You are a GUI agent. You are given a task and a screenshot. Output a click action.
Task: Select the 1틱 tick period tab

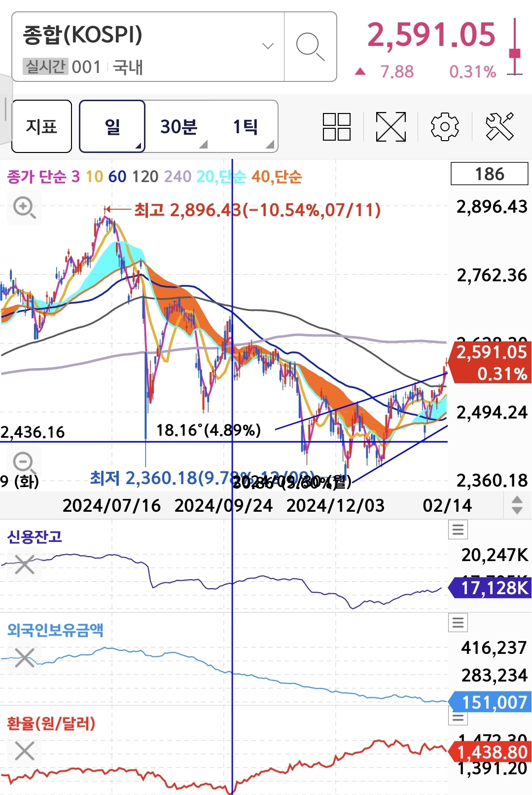[x=245, y=126]
